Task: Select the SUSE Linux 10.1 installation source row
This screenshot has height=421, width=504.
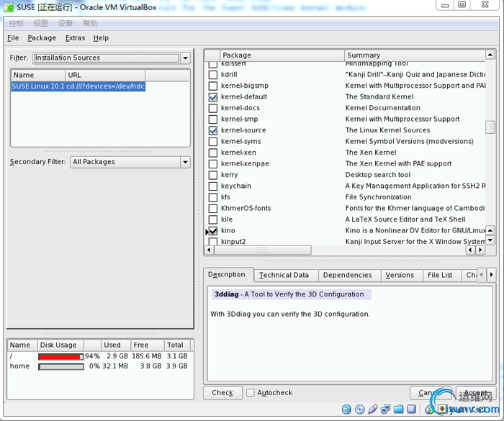Action: 78,86
